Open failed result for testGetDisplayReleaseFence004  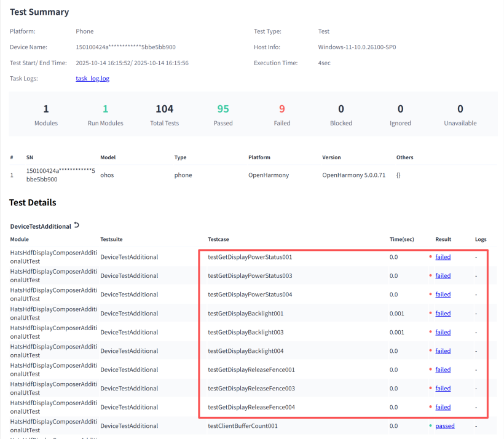[x=443, y=407]
